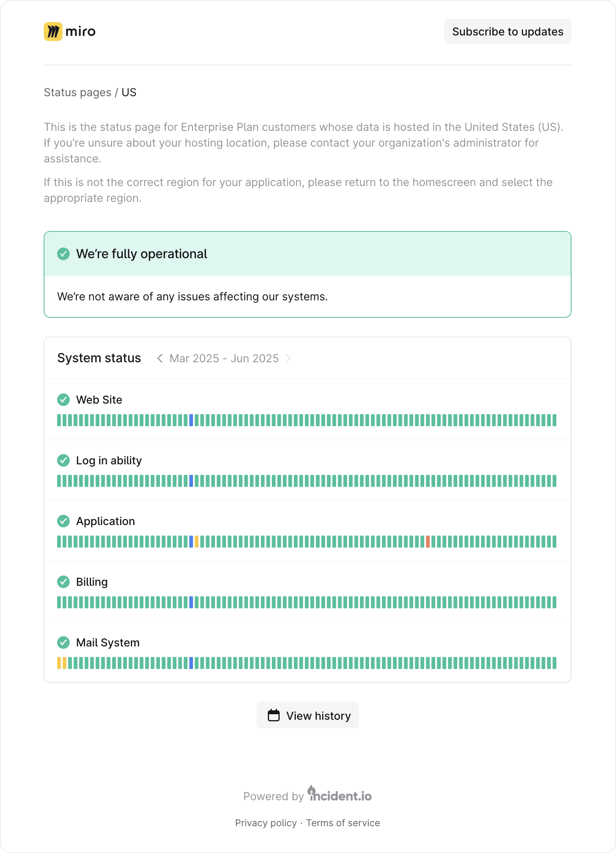
Task: Click the Mail System checkmark icon
Action: [x=63, y=643]
